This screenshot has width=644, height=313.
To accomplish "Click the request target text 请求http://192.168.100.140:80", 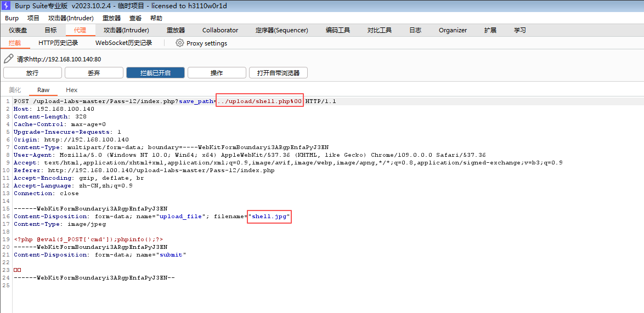I will (59, 60).
